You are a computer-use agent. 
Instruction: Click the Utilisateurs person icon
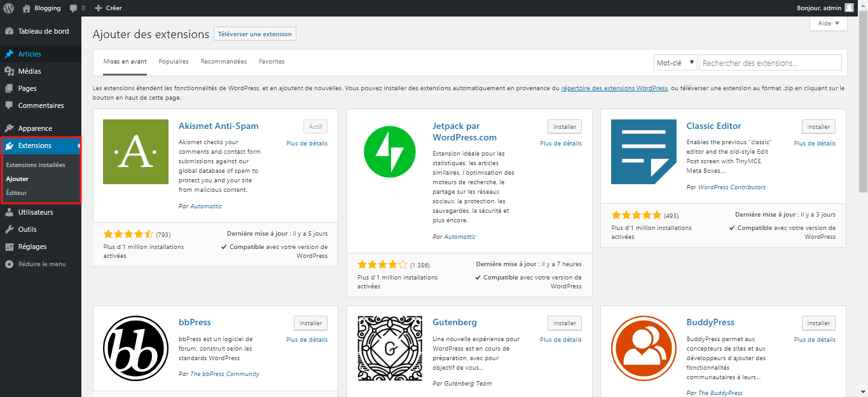click(9, 212)
